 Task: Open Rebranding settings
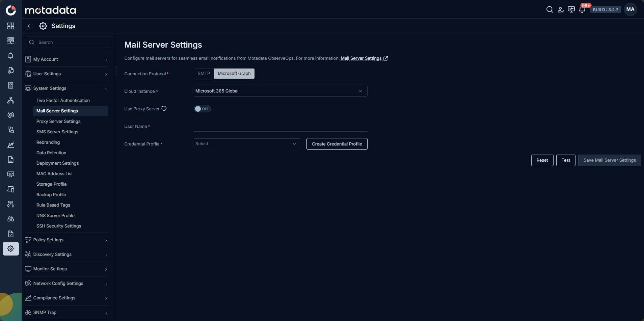71,142
